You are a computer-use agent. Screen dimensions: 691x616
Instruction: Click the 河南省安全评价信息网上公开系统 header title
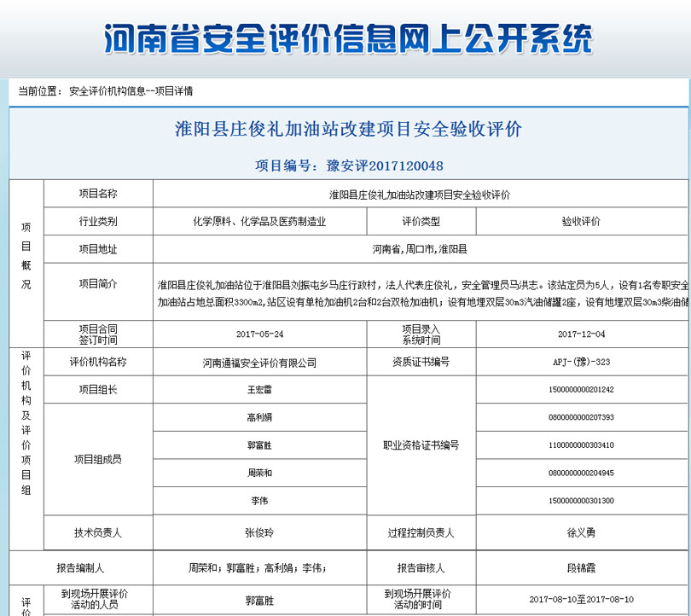[x=348, y=38]
